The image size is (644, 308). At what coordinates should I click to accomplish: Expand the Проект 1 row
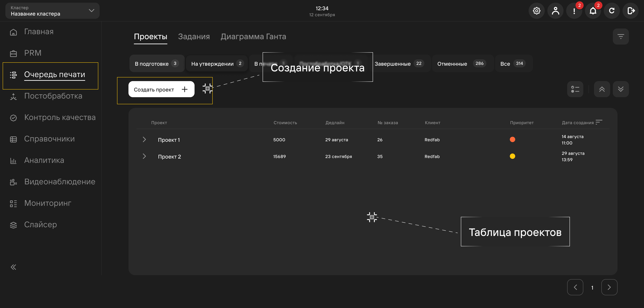click(144, 140)
